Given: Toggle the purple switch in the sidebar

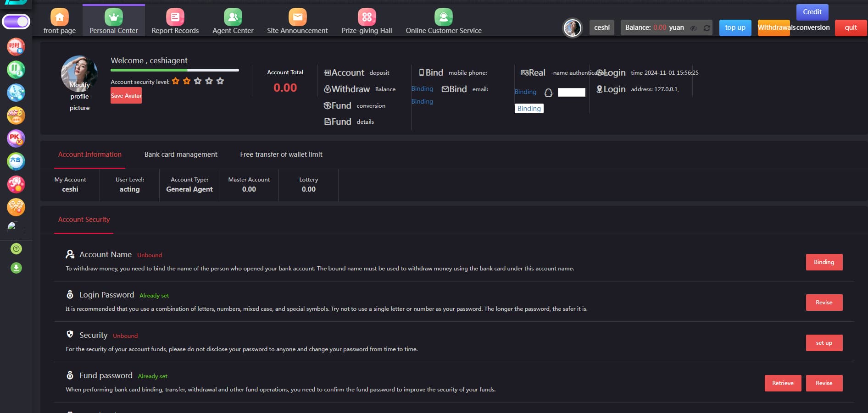Looking at the screenshot, I should (16, 22).
